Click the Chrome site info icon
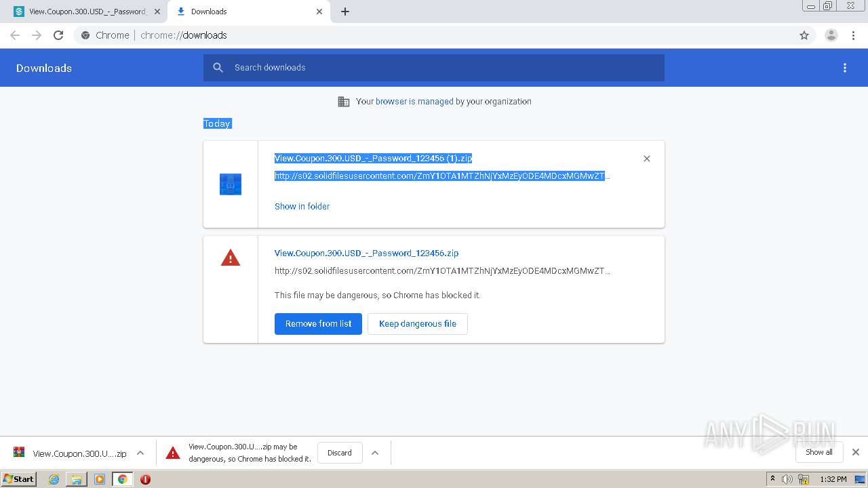The image size is (868, 488). click(85, 35)
